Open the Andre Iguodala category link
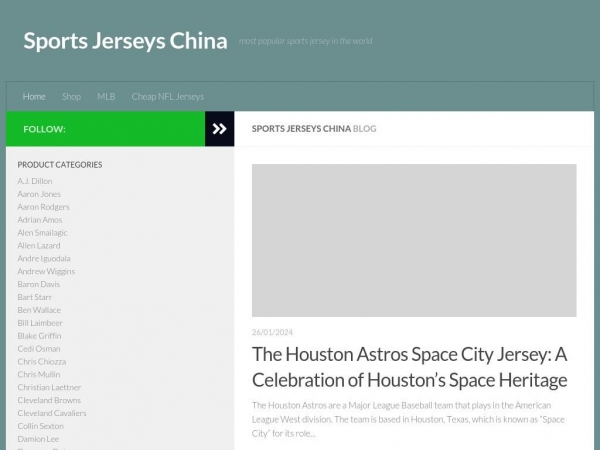The width and height of the screenshot is (600, 450). pyautogui.click(x=44, y=258)
